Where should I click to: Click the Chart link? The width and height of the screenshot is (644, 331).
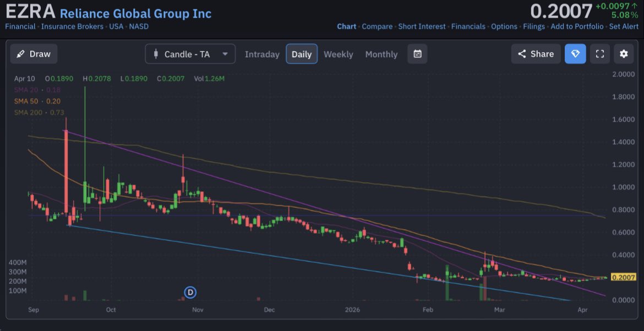(x=347, y=26)
